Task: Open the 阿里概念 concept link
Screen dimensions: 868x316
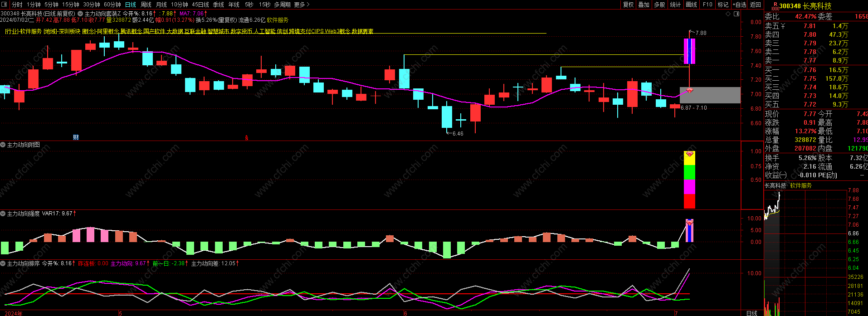Action: [108, 31]
